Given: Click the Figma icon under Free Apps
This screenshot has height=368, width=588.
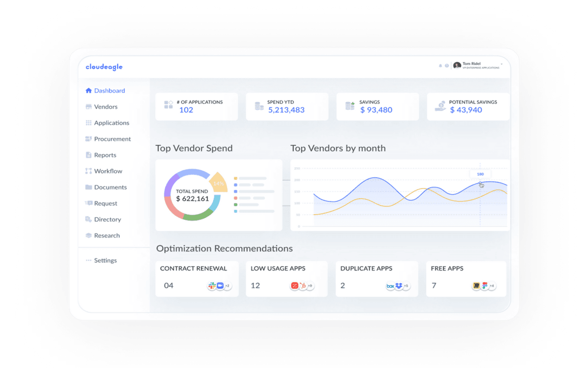Looking at the screenshot, I should (484, 286).
